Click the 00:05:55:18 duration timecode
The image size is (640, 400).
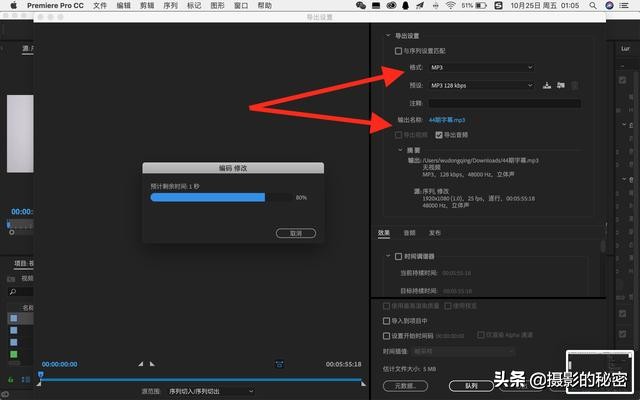click(x=343, y=364)
